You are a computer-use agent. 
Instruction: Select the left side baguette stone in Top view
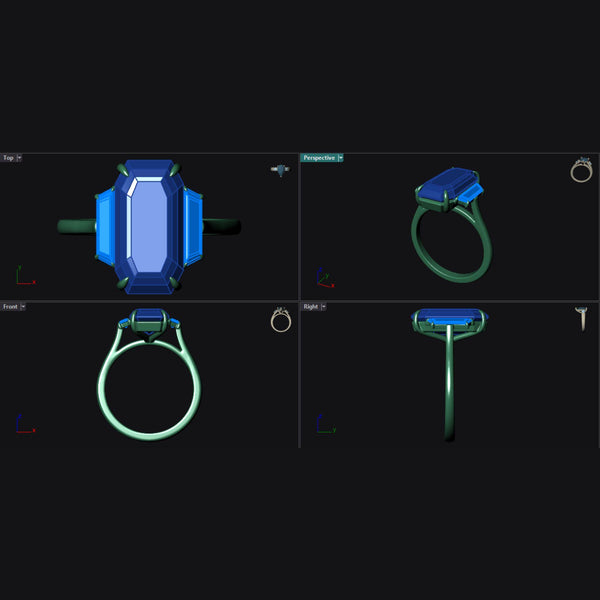tap(103, 226)
